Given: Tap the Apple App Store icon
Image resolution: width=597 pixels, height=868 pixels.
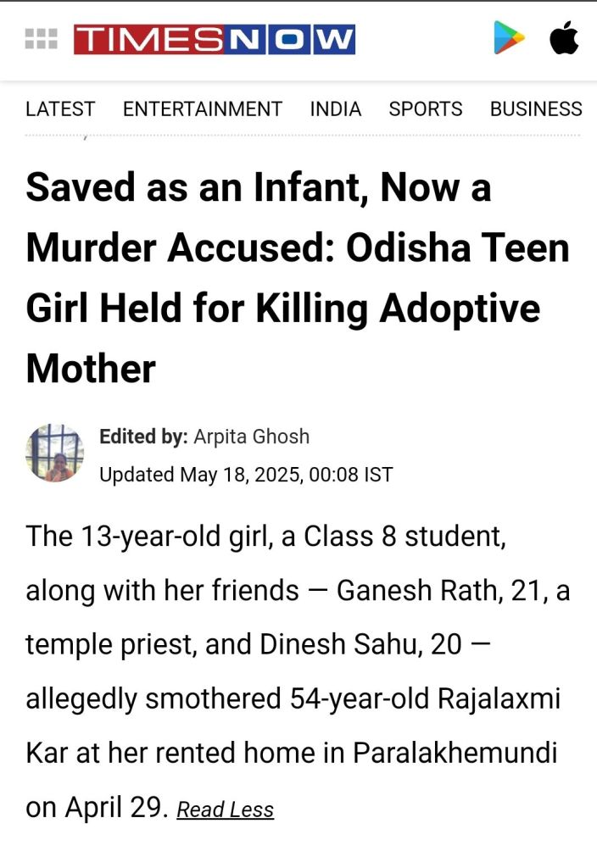Looking at the screenshot, I should click(x=564, y=38).
